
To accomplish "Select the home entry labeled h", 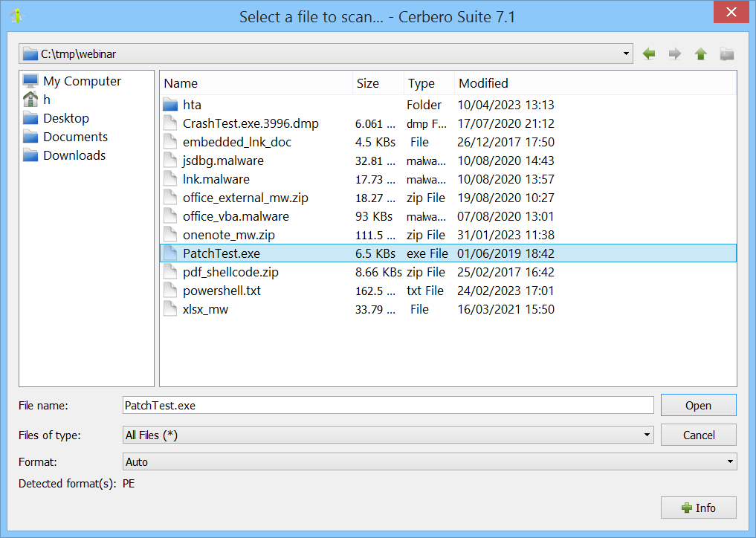I will point(47,100).
